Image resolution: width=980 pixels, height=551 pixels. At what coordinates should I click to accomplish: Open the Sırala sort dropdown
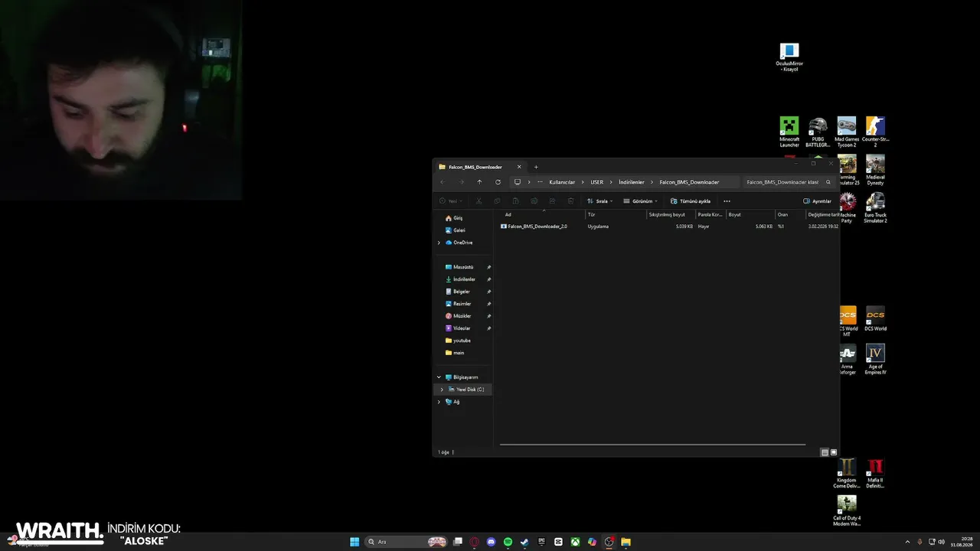point(600,201)
